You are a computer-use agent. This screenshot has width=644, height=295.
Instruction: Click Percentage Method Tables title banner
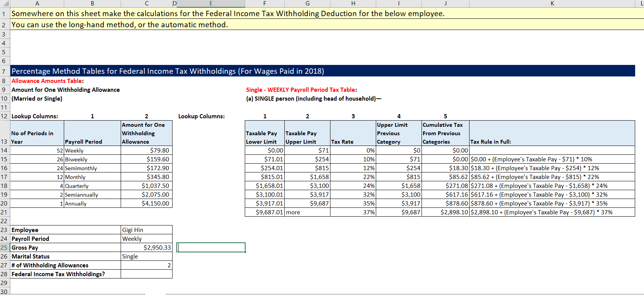click(x=322, y=71)
